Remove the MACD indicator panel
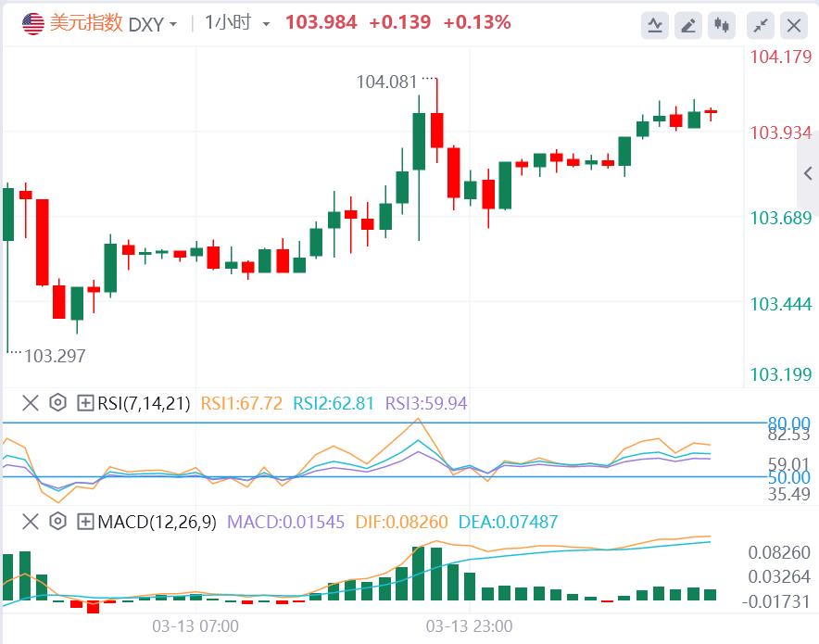This screenshot has height=644, width=819. click(x=31, y=522)
